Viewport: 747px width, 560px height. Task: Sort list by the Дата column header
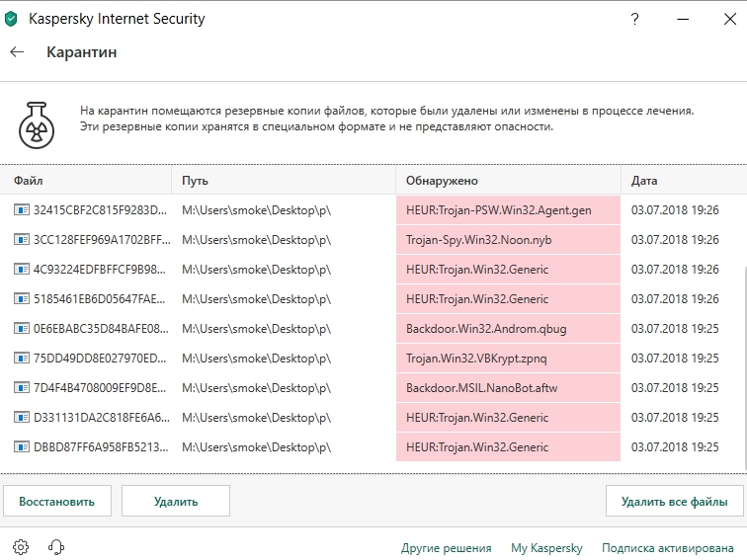(x=644, y=181)
